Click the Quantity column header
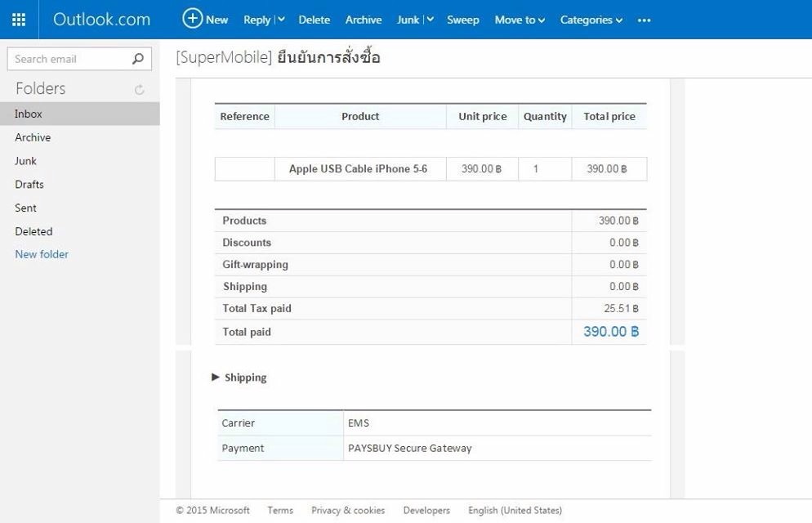The height and width of the screenshot is (523, 812). (545, 117)
